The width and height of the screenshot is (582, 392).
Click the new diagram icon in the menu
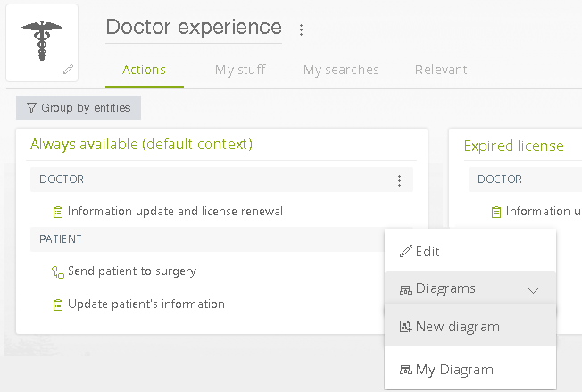tap(405, 327)
